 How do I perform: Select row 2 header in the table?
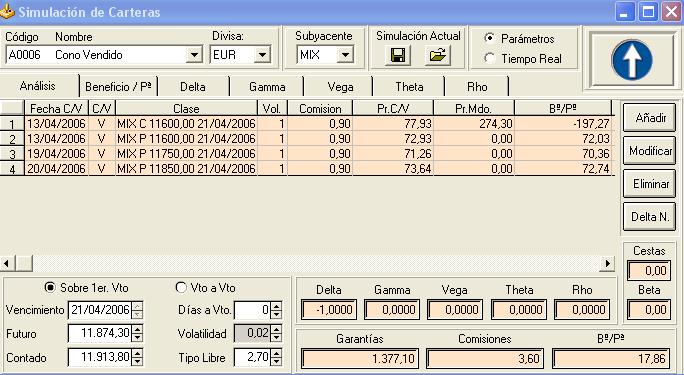[12, 139]
